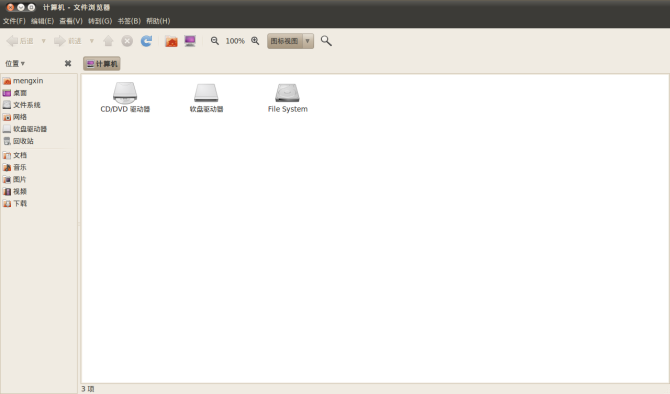Open the Back history dropdown arrow

(x=44, y=41)
